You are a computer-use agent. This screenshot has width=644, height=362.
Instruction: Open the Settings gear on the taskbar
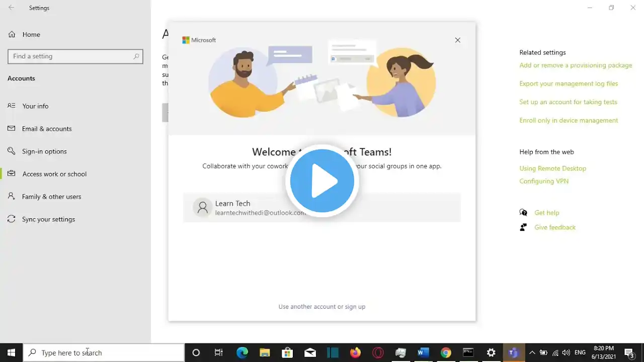tap(491, 352)
